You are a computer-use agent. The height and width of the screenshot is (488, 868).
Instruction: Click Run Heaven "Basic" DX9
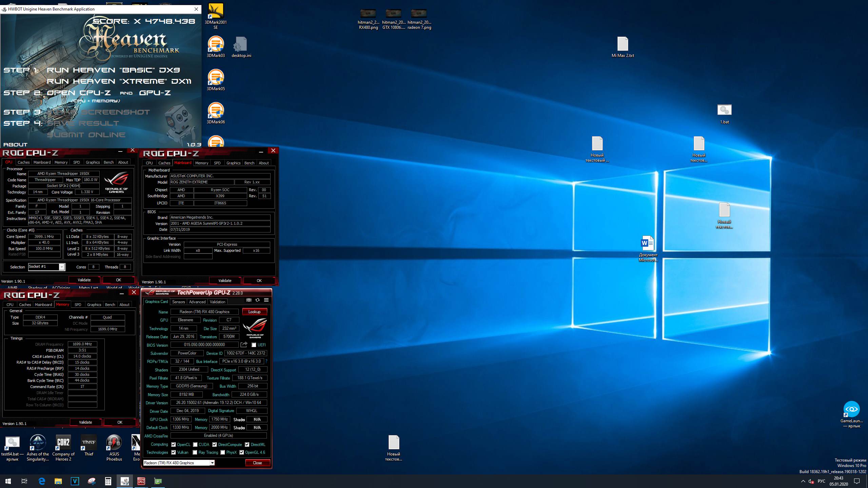pos(113,70)
